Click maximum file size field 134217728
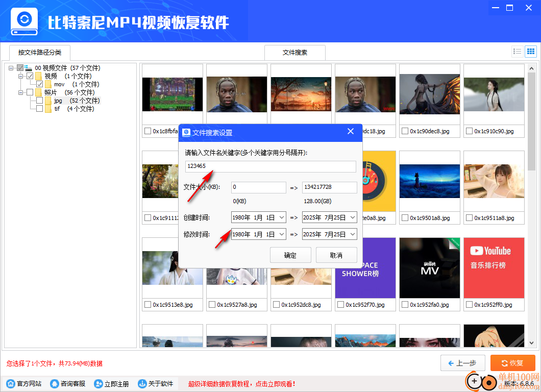The image size is (541, 392). pos(330,187)
